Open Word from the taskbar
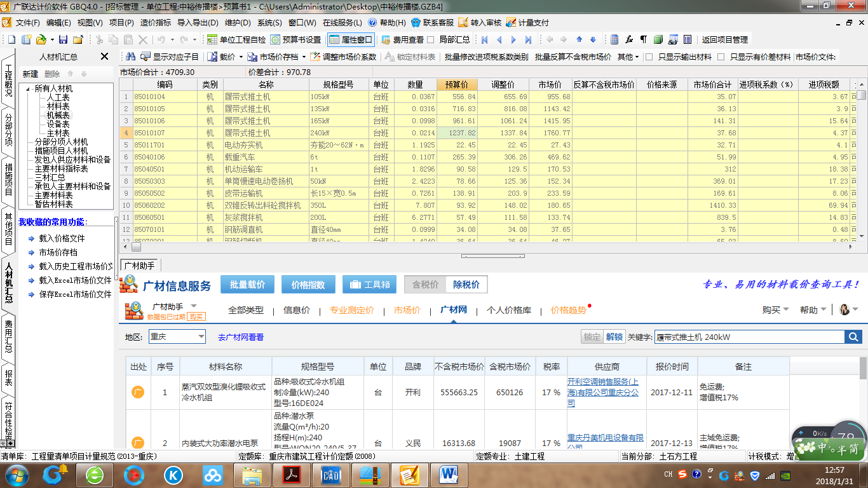The width and height of the screenshot is (868, 488). click(449, 474)
